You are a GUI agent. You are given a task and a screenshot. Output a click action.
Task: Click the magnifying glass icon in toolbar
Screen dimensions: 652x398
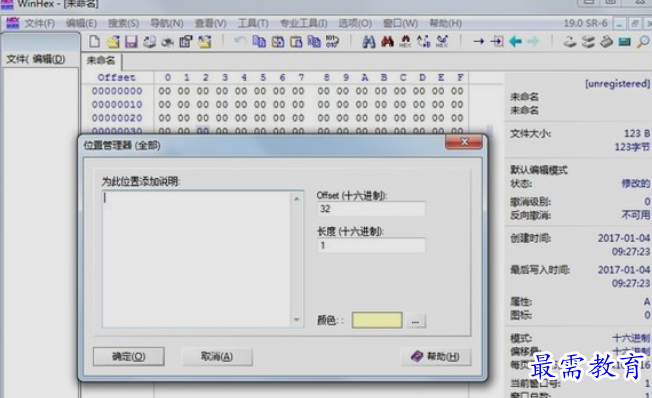[643, 41]
